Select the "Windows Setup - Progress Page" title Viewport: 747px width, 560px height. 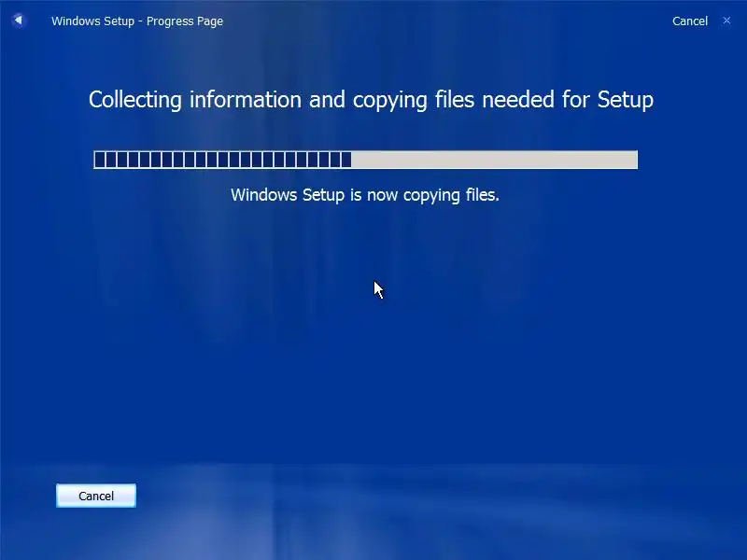pos(137,21)
